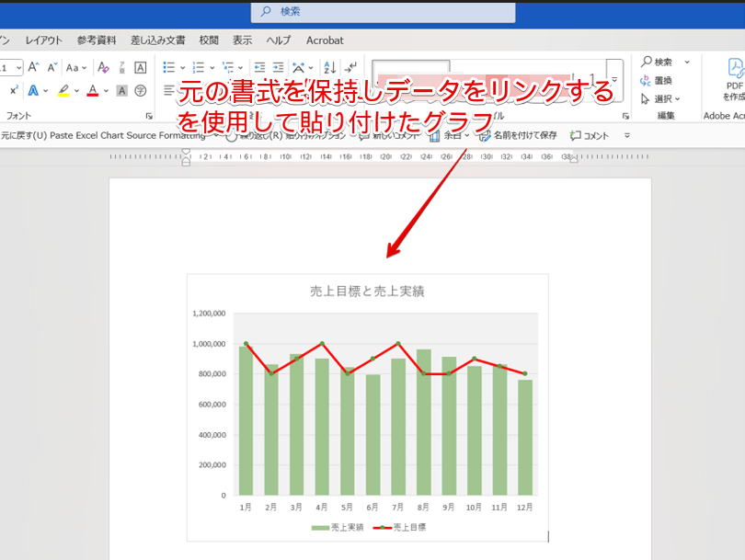Open the フォント dialog launcher
The image size is (745, 560).
[x=150, y=115]
